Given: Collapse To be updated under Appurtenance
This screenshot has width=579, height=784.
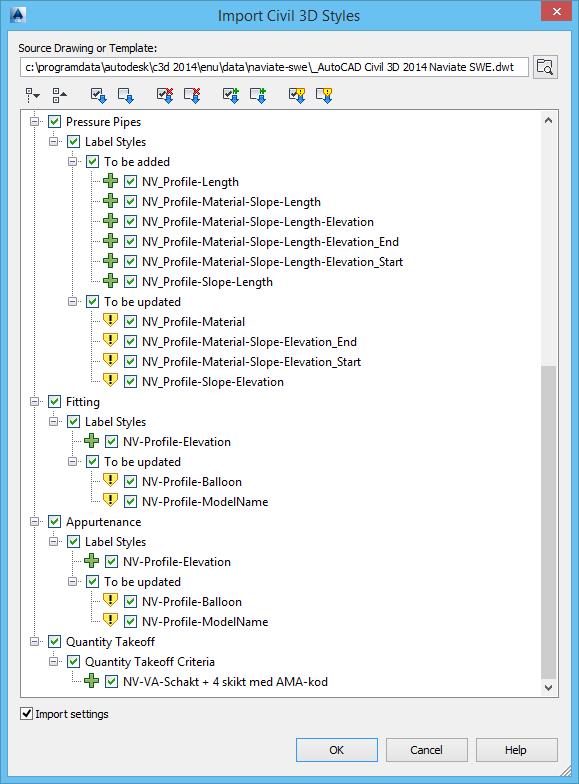Looking at the screenshot, I should tap(72, 582).
